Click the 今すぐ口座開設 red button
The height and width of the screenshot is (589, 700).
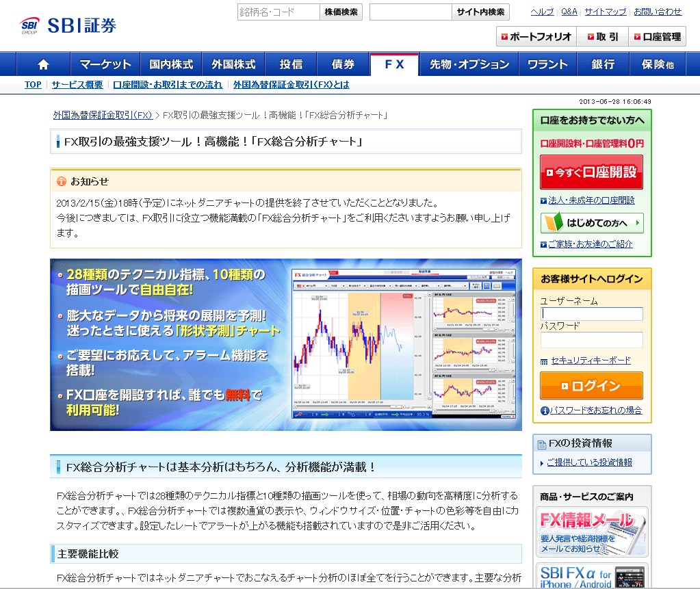tap(591, 172)
